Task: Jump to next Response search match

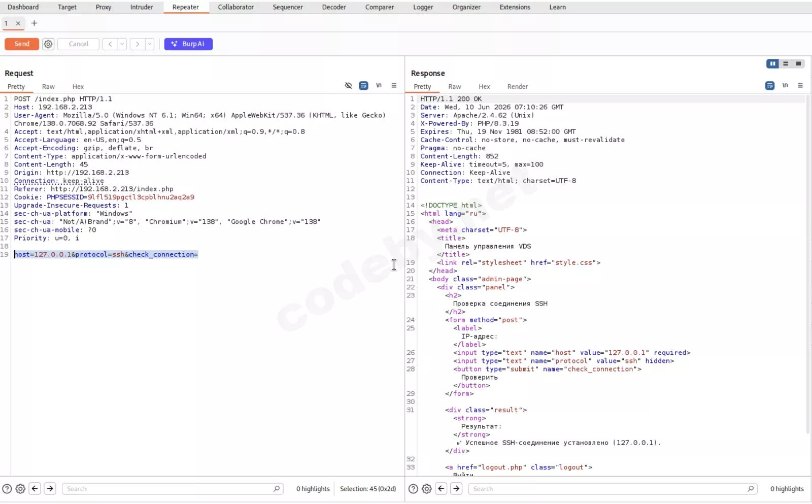Action: coord(456,489)
